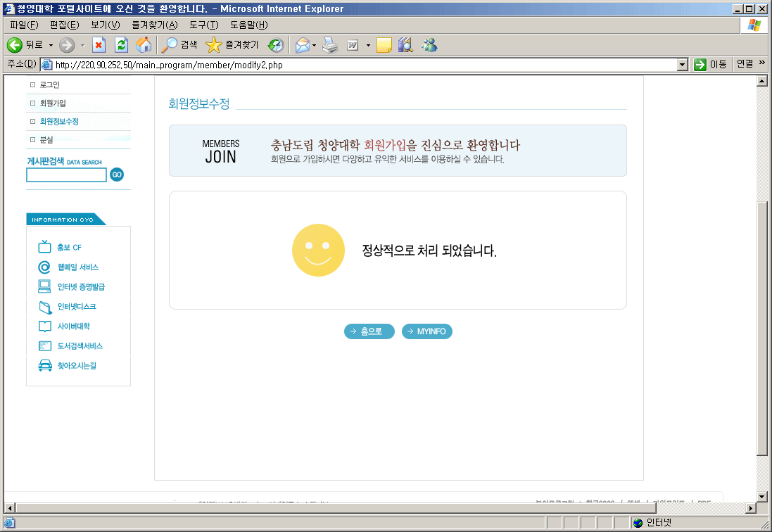This screenshot has height=532, width=772.
Task: Open the Mail toolbar icon
Action: click(302, 45)
